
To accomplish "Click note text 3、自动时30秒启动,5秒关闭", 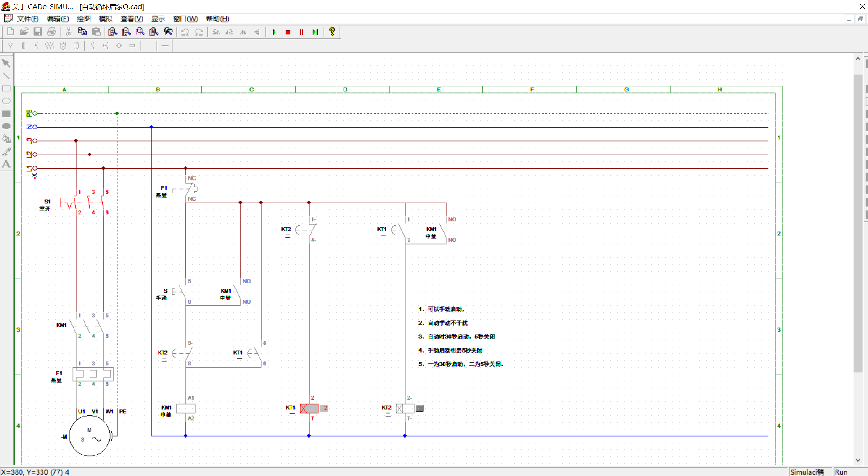I will 456,337.
